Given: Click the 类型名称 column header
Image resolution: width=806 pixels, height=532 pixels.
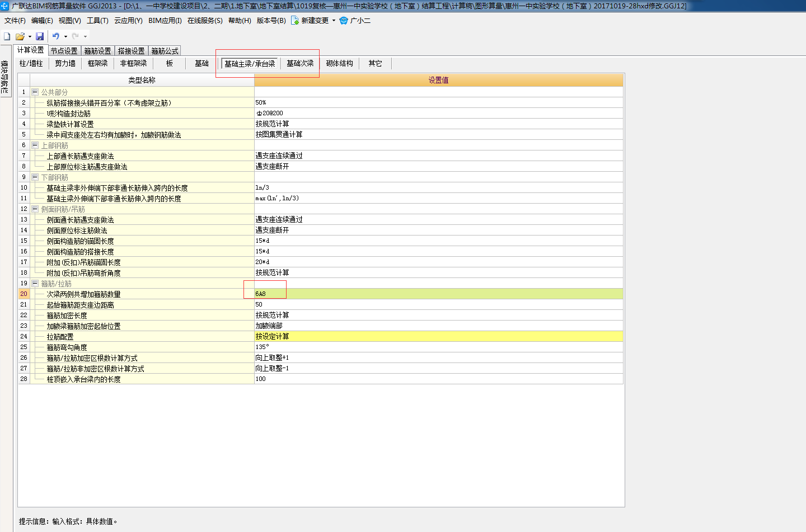Looking at the screenshot, I should tap(142, 80).
